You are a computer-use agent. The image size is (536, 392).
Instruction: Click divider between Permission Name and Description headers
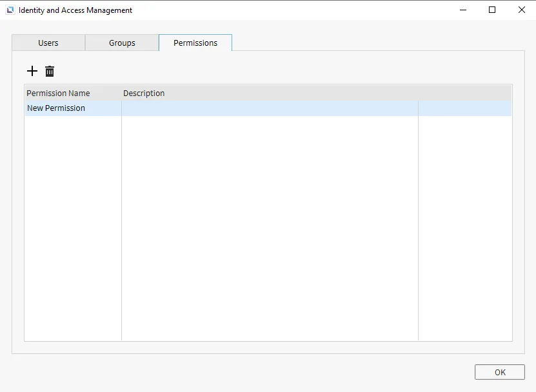click(x=121, y=93)
